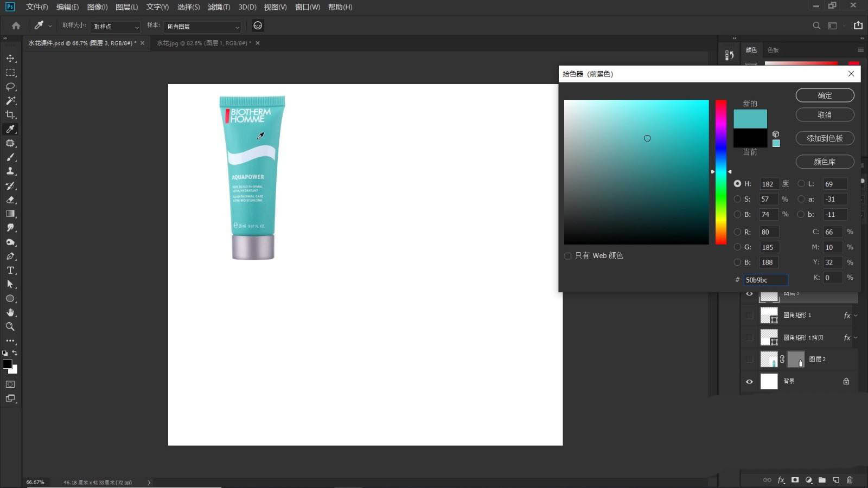Select the Spot Healing Brush tool

(x=10, y=143)
